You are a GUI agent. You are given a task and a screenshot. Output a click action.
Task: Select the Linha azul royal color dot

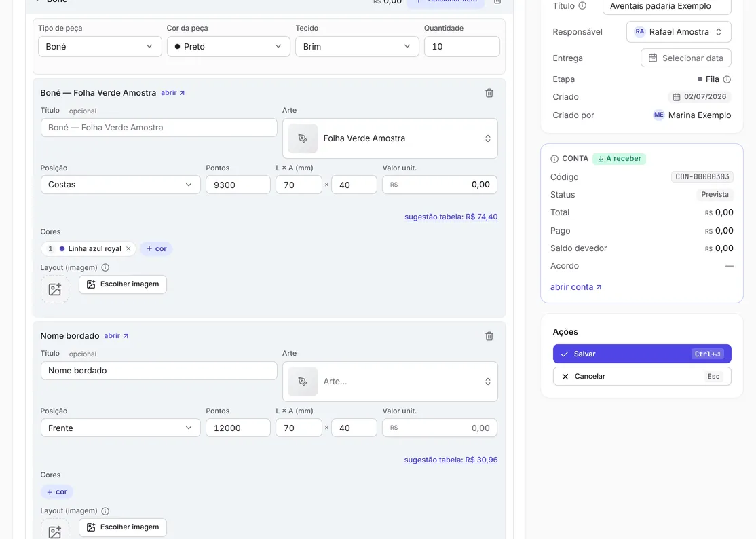pos(62,248)
